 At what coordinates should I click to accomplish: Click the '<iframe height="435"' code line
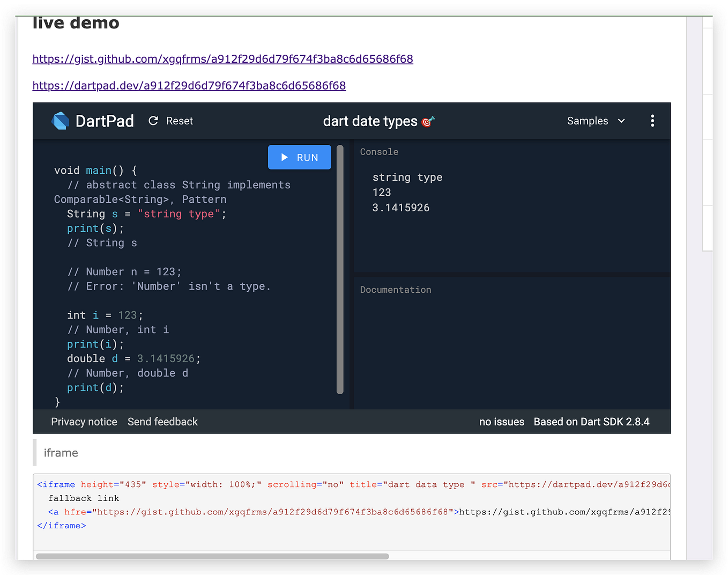[353, 484]
